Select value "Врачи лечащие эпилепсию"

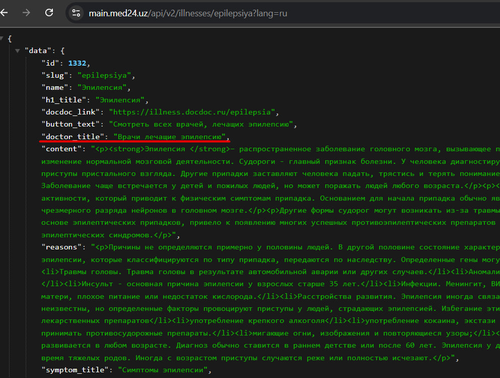pyautogui.click(x=170, y=137)
